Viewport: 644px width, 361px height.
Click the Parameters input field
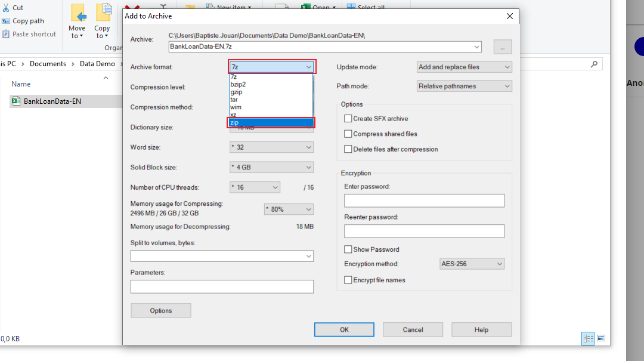(x=222, y=286)
